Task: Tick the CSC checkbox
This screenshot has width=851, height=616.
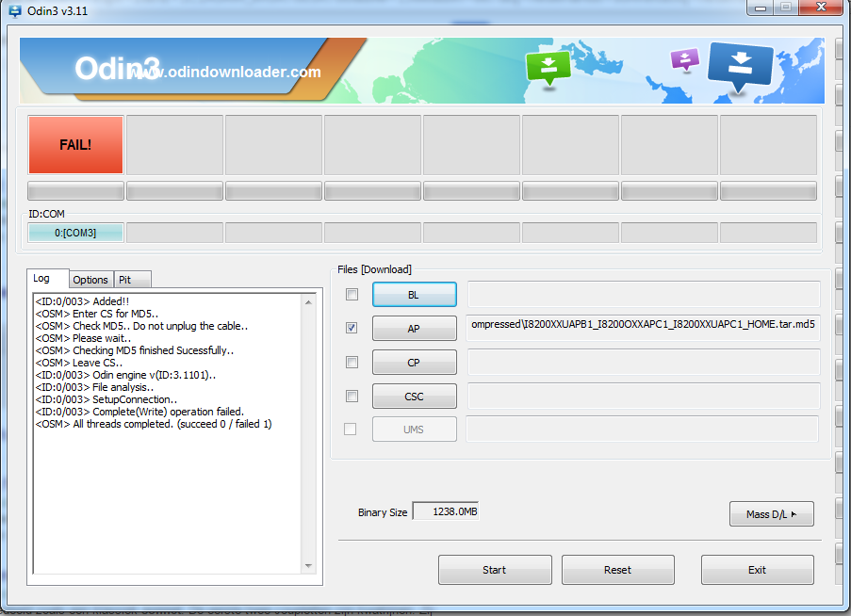Action: 352,397
